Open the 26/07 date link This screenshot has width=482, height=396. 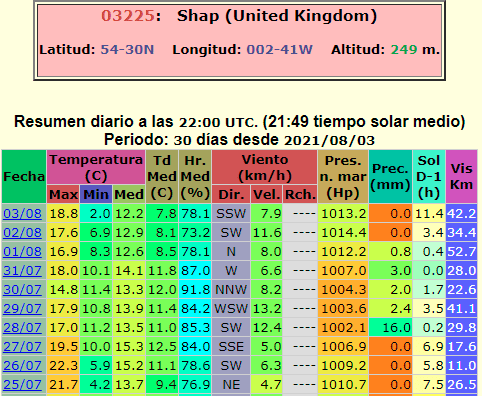click(22, 366)
